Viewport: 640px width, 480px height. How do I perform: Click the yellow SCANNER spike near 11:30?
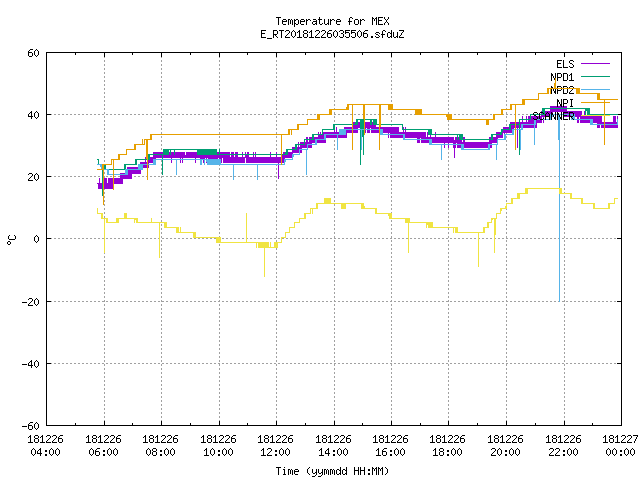pos(264,261)
